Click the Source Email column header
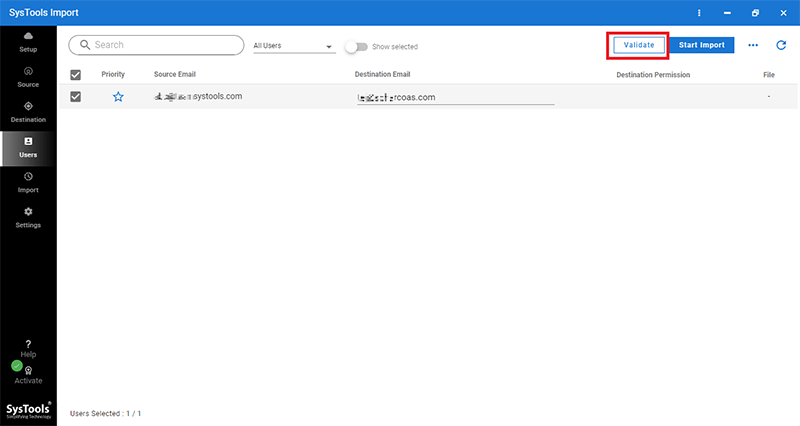800x426 pixels. tap(175, 74)
